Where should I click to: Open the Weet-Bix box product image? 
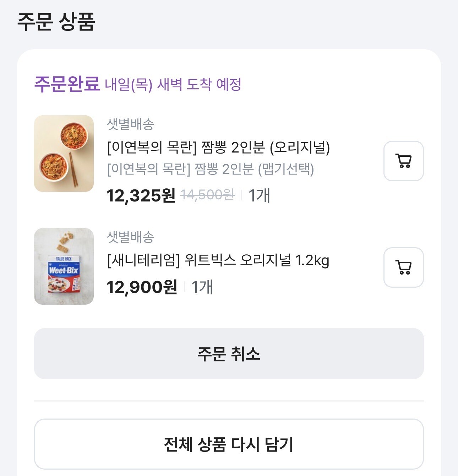[64, 266]
